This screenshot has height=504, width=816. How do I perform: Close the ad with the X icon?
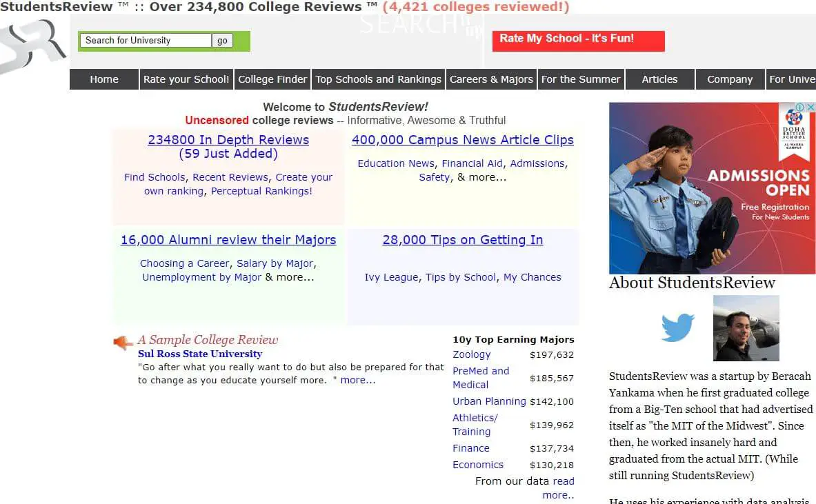[x=810, y=107]
